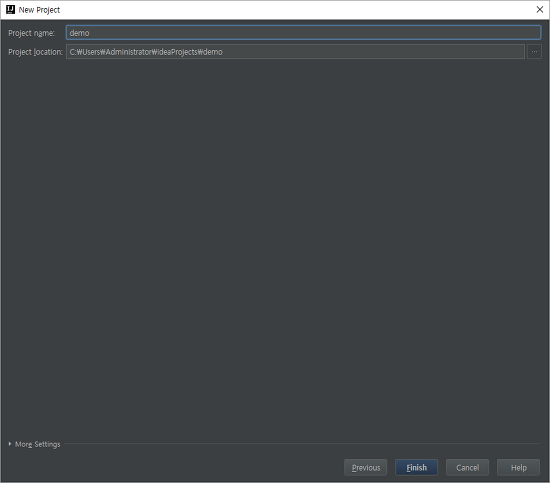Click the IntelliJ IDEA title bar icon
550x483 pixels.
click(11, 9)
